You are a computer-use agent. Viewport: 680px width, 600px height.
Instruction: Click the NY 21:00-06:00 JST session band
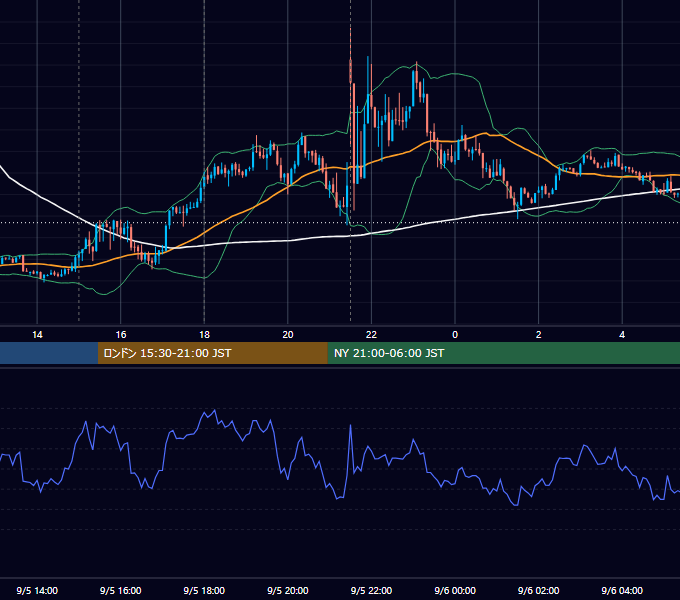[x=503, y=353]
